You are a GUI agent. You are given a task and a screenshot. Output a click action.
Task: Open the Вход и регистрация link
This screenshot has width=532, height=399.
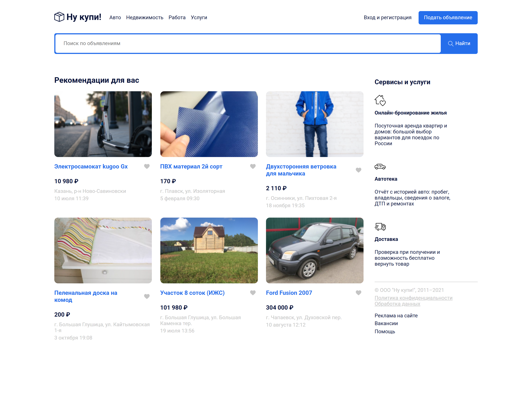coord(388,18)
